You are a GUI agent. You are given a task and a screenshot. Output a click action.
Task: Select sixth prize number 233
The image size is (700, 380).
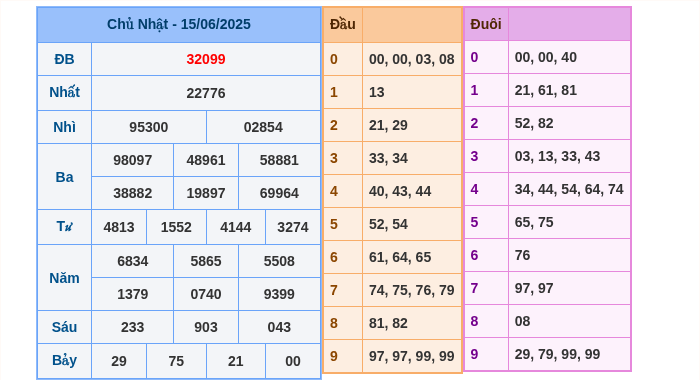133,327
